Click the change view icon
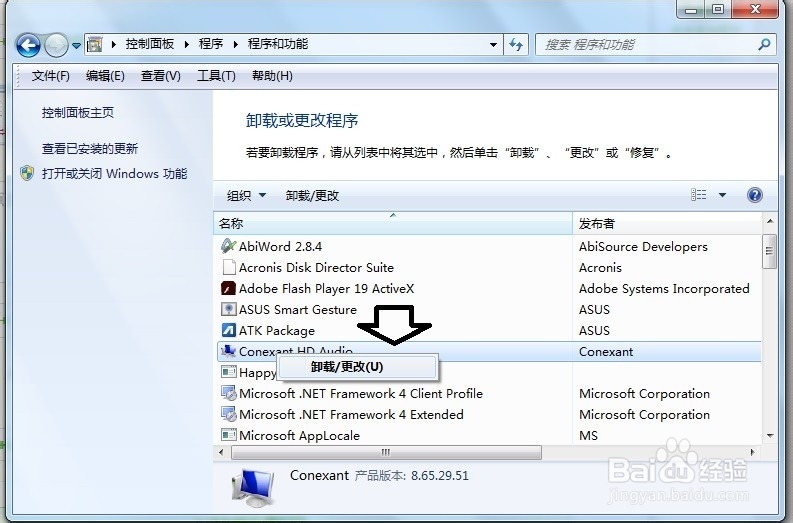The width and height of the screenshot is (793, 523). (698, 195)
